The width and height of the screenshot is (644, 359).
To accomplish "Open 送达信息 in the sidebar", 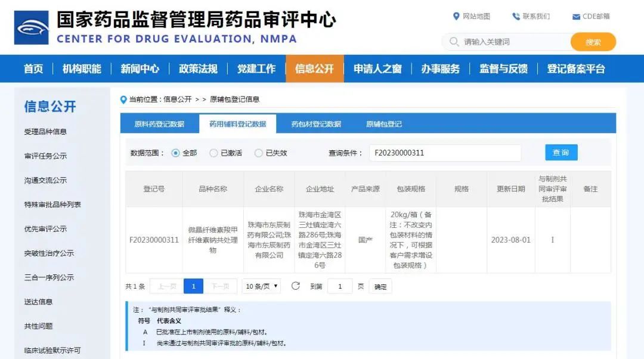I will [x=38, y=302].
